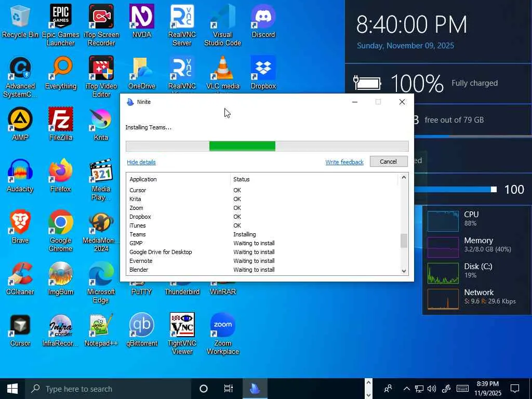Select the GIMP row in the list
Screen dimensions: 532x399
point(263,243)
